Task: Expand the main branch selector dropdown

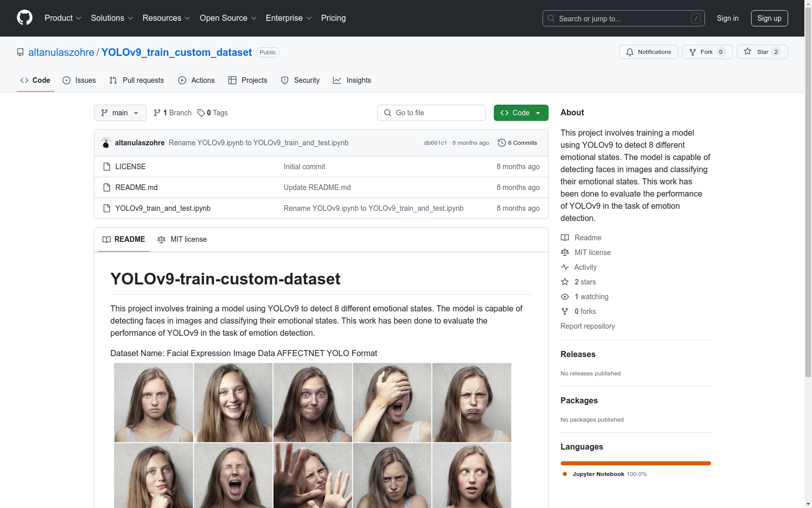Action: [120, 113]
